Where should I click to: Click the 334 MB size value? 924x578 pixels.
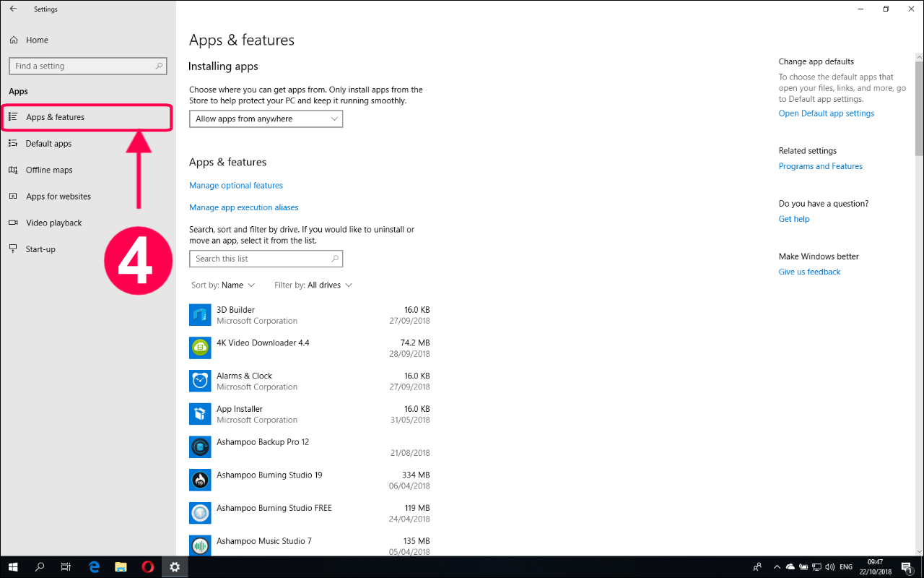click(416, 475)
